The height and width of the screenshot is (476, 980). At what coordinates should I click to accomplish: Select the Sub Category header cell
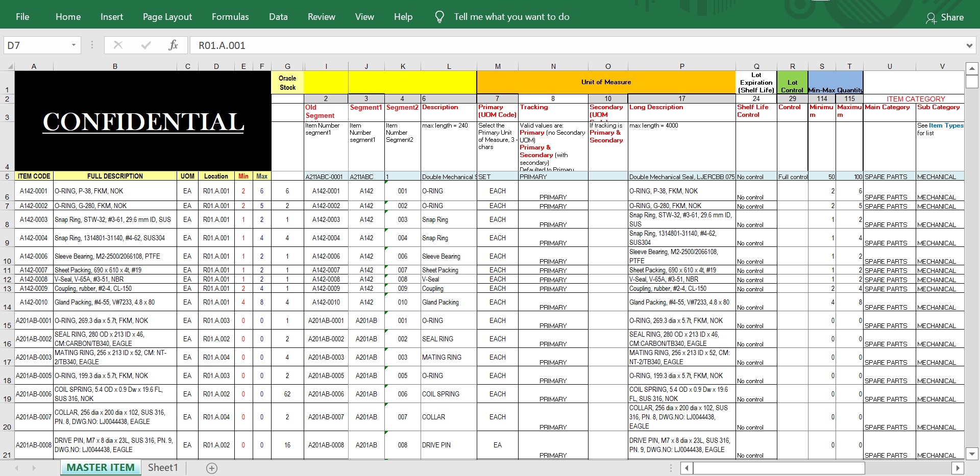[940, 112]
